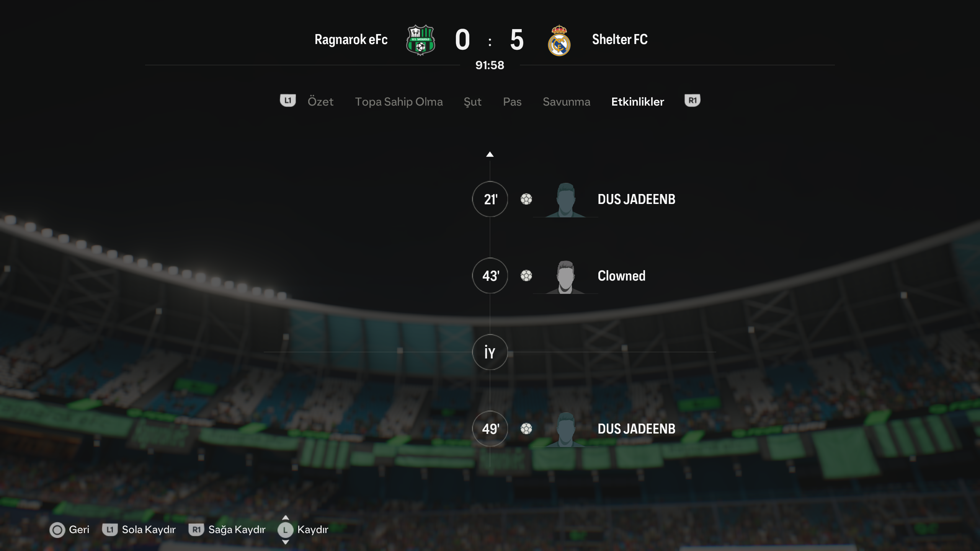This screenshot has height=551, width=980.
Task: Click the Sağa Kaydır button
Action: tap(227, 530)
